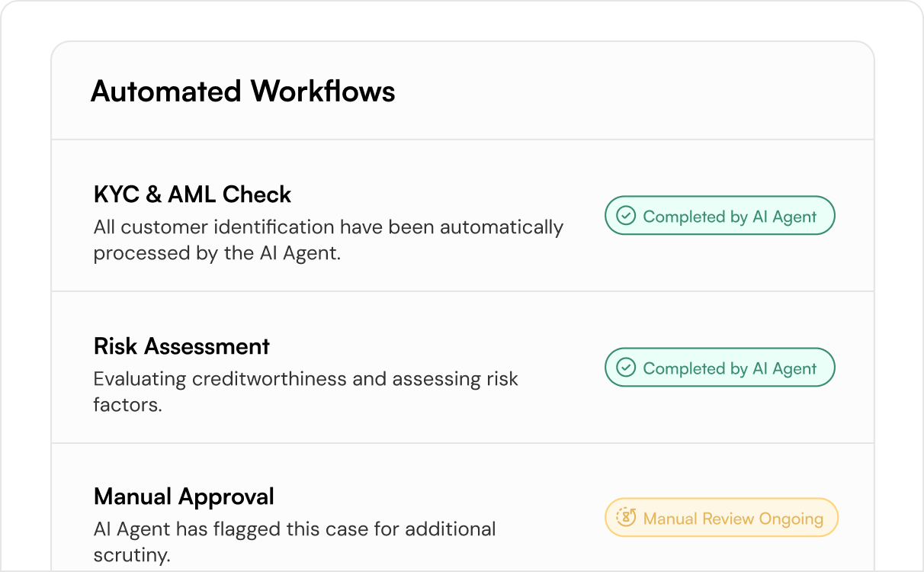The width and height of the screenshot is (924, 572).
Task: Click the line "All customer identification have been automatically"
Action: 329,227
